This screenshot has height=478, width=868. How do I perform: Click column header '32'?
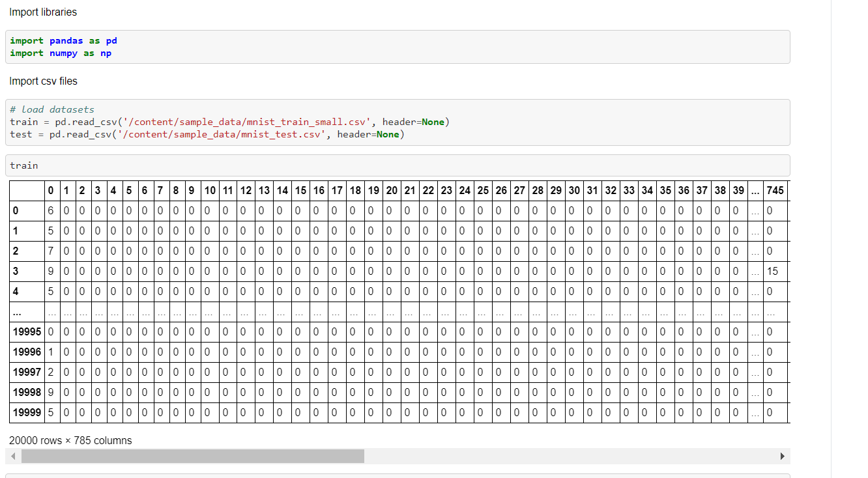click(611, 191)
